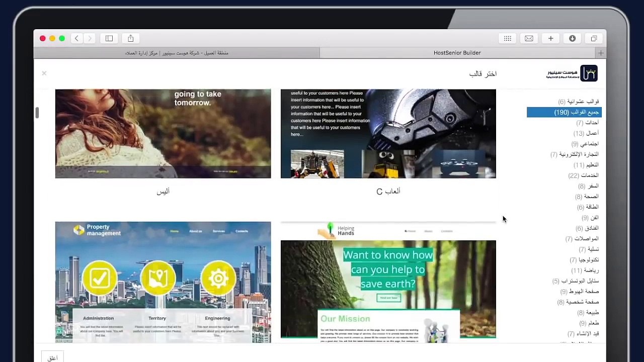Show all tabs overview icon
The height and width of the screenshot is (362, 644).
click(x=594, y=38)
